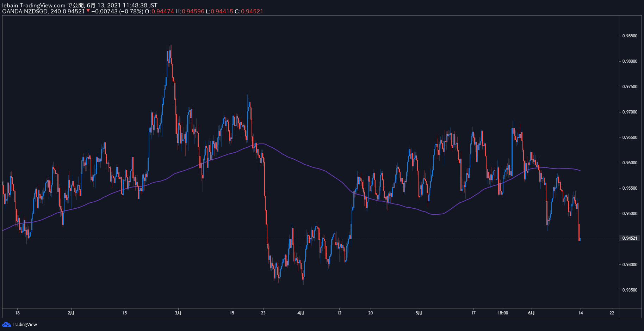The image size is (644, 331).
Task: Click the '20' date label on time axis
Action: coord(370,313)
